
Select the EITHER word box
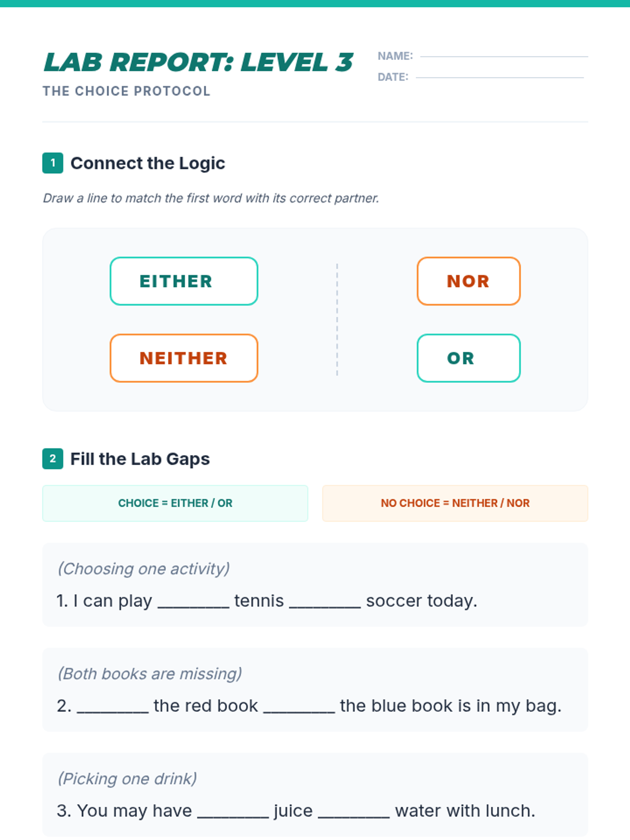[184, 281]
